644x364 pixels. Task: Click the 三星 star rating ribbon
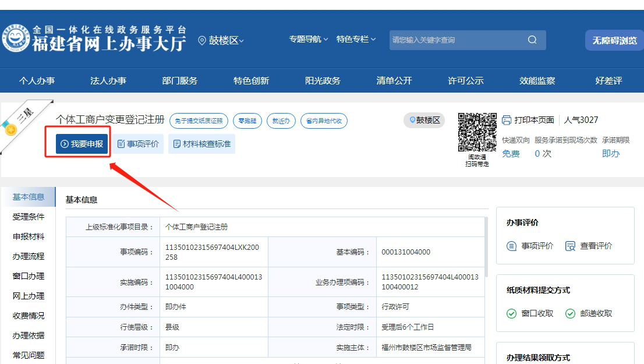point(20,122)
